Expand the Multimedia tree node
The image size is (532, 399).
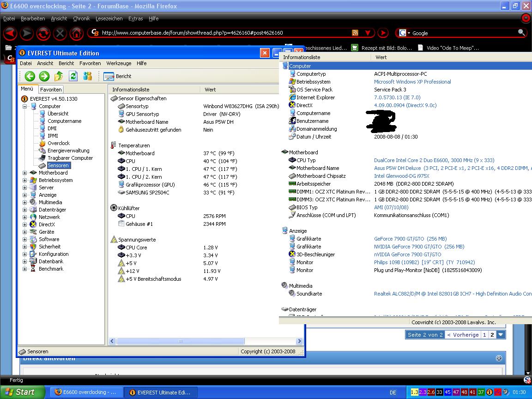25,202
